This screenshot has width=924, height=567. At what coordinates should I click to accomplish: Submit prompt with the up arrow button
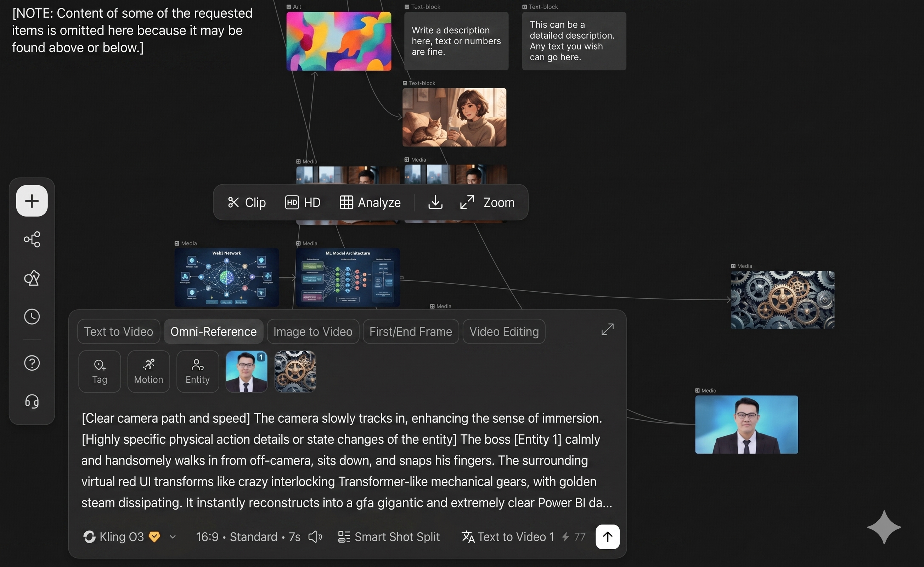[x=608, y=537]
